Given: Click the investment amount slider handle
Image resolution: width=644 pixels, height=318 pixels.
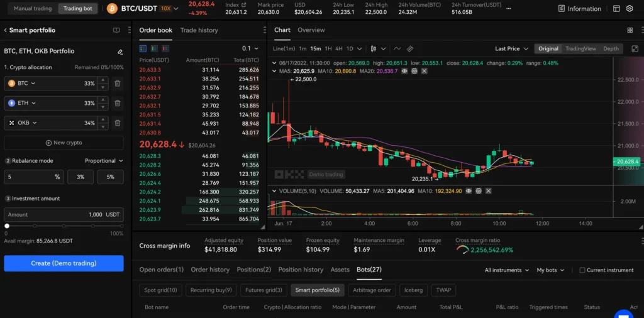Looking at the screenshot, I should 7,226.
